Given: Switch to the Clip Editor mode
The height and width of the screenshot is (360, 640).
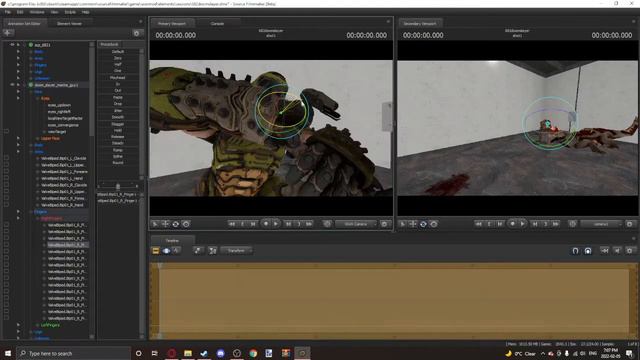Looking at the screenshot, I should pyautogui.click(x=156, y=251).
